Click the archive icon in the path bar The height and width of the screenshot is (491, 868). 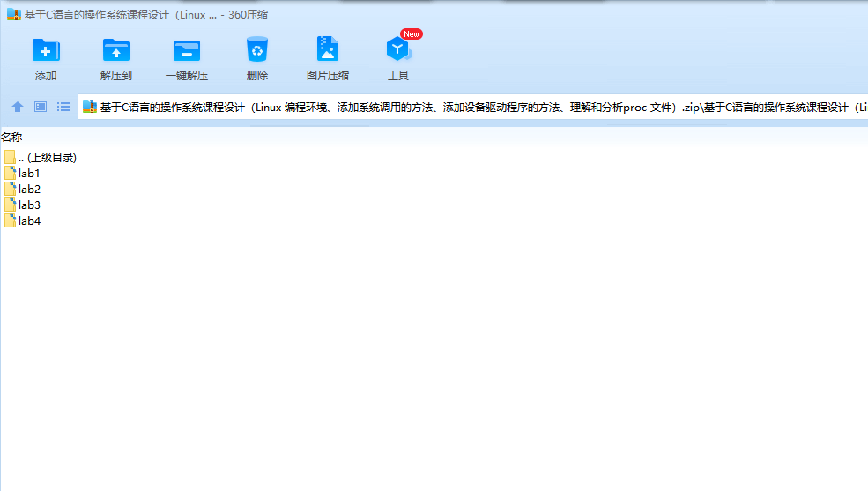point(90,107)
